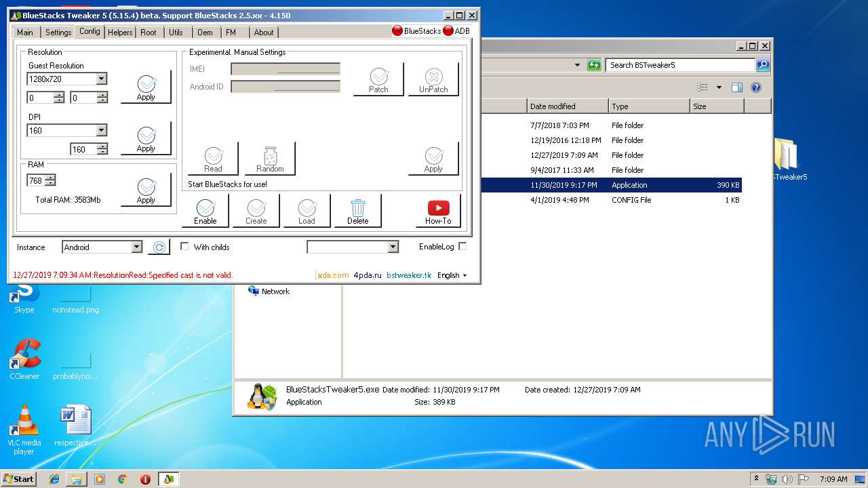Open the 4pda.ru link
The width and height of the screenshot is (868, 488).
(368, 275)
